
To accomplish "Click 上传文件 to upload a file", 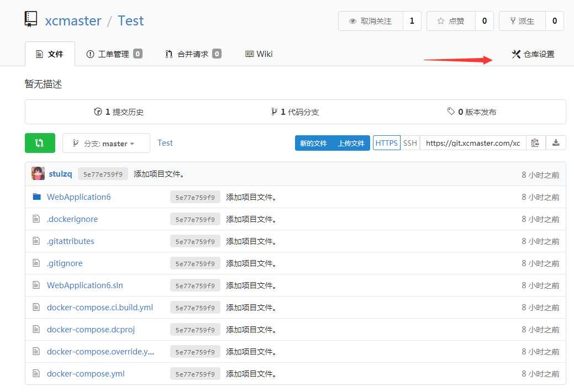I will 351,143.
